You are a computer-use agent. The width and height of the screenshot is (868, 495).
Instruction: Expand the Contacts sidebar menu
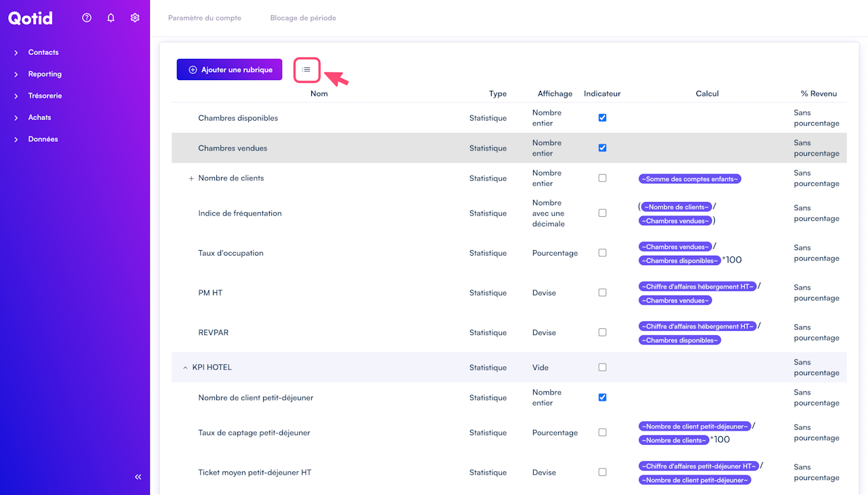(43, 52)
